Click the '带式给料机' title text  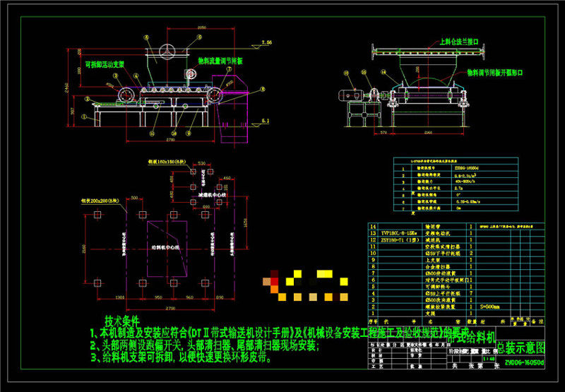click(472, 338)
